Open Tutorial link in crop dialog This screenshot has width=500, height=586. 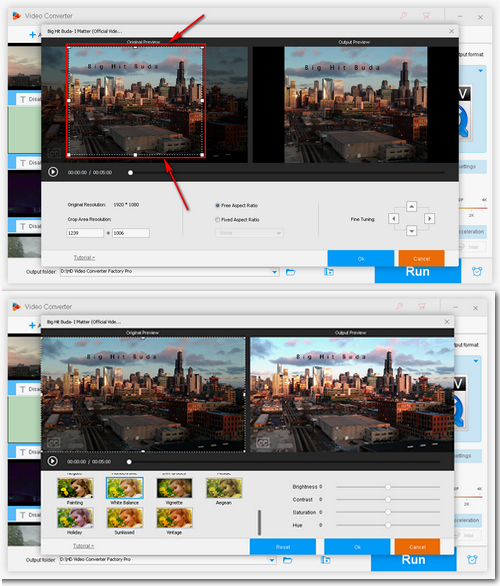click(x=84, y=257)
